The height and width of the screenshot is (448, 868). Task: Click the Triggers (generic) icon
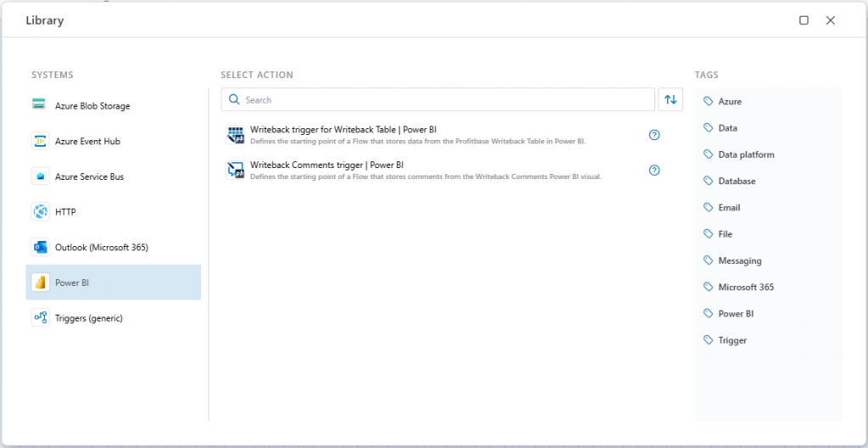pyautogui.click(x=40, y=317)
